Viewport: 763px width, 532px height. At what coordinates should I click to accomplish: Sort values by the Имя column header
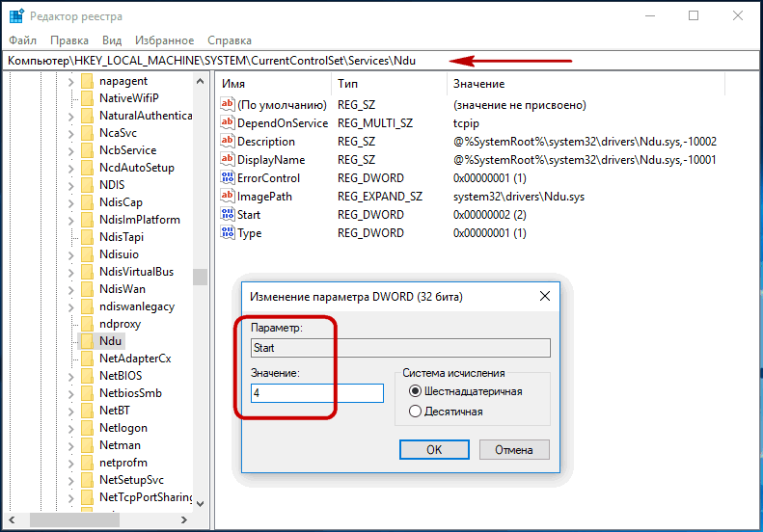coord(274,84)
